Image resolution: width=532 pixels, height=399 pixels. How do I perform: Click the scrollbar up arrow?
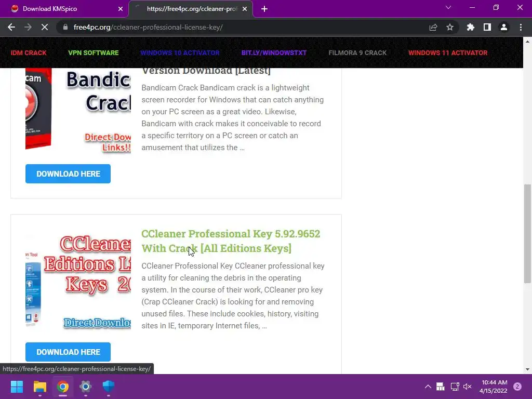(x=527, y=42)
